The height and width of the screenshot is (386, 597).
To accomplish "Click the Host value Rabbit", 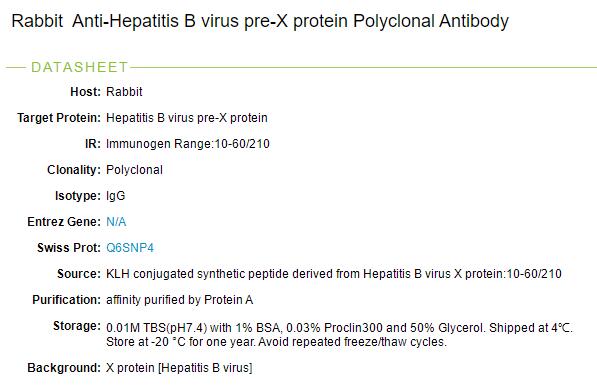I will [124, 92].
